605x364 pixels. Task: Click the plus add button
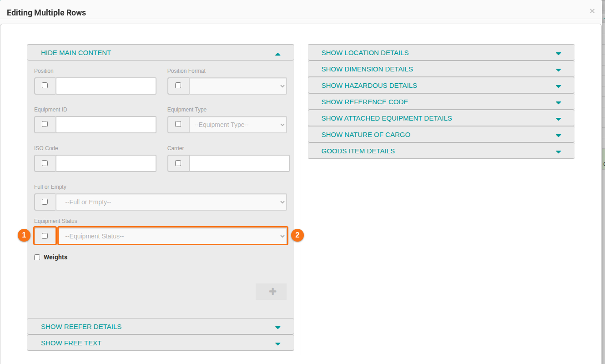[x=271, y=292]
